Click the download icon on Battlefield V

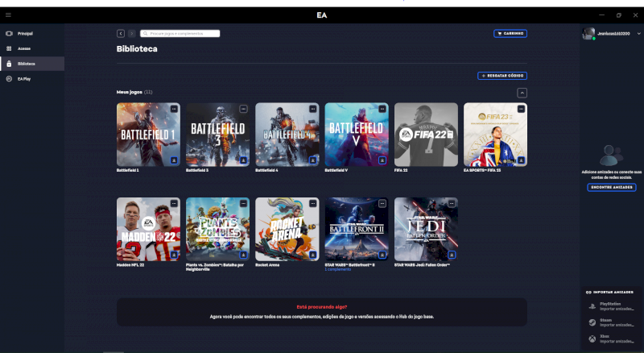click(382, 160)
